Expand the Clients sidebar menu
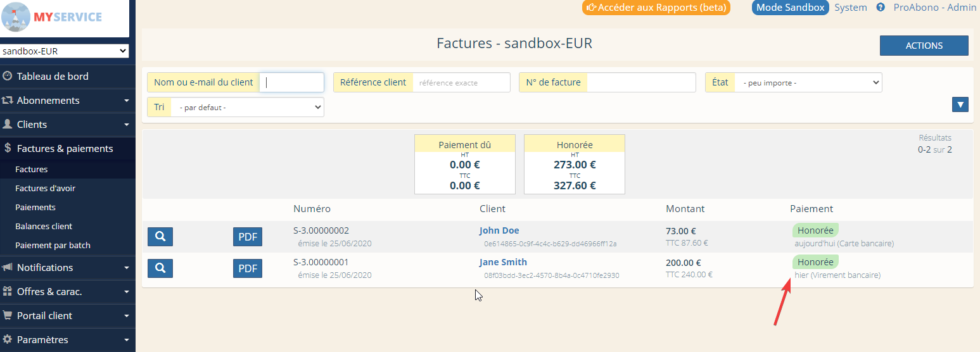This screenshot has height=352, width=980. (x=68, y=125)
